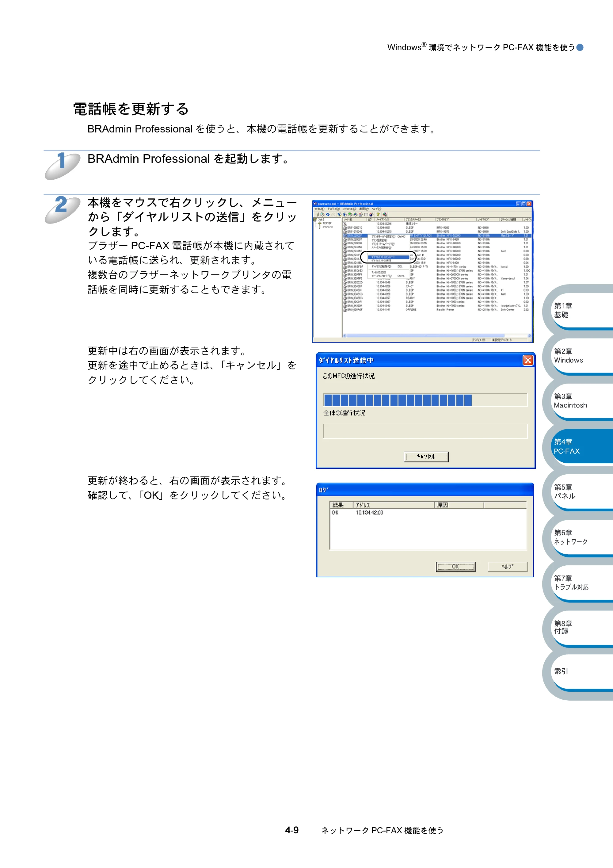The image size is (613, 868).
Task: Click the アドレス column header in ログ
Action: 394,505
